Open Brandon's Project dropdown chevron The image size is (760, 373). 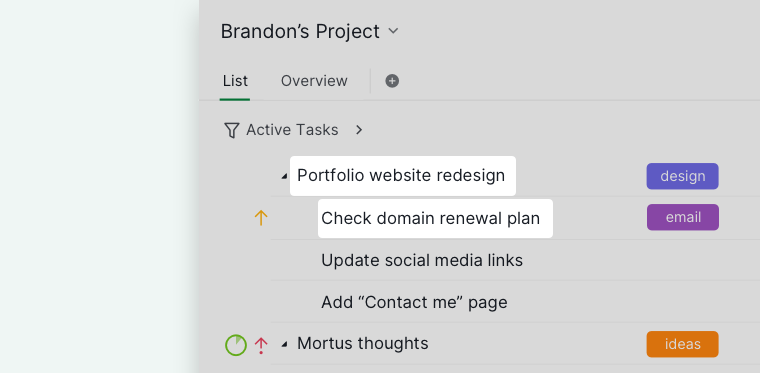click(x=393, y=31)
